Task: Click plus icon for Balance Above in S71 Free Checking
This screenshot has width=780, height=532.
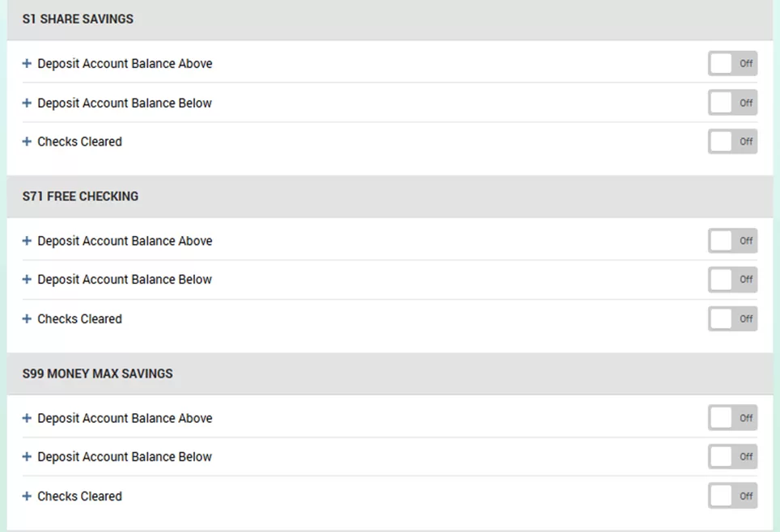Action: [27, 241]
